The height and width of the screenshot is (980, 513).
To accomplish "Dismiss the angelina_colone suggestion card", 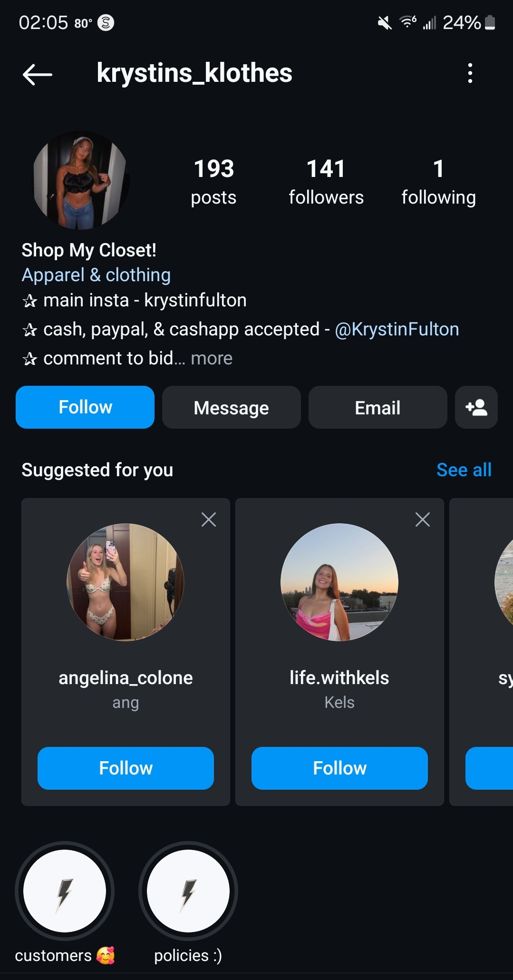I will [209, 519].
